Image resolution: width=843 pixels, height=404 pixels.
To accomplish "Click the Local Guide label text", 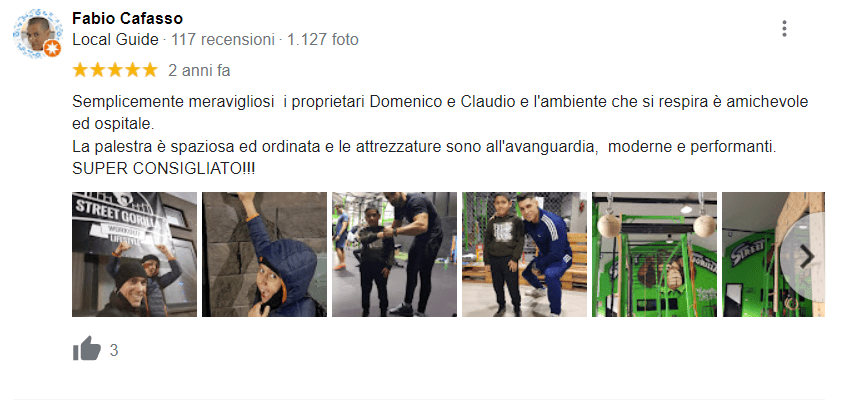I will [x=116, y=40].
